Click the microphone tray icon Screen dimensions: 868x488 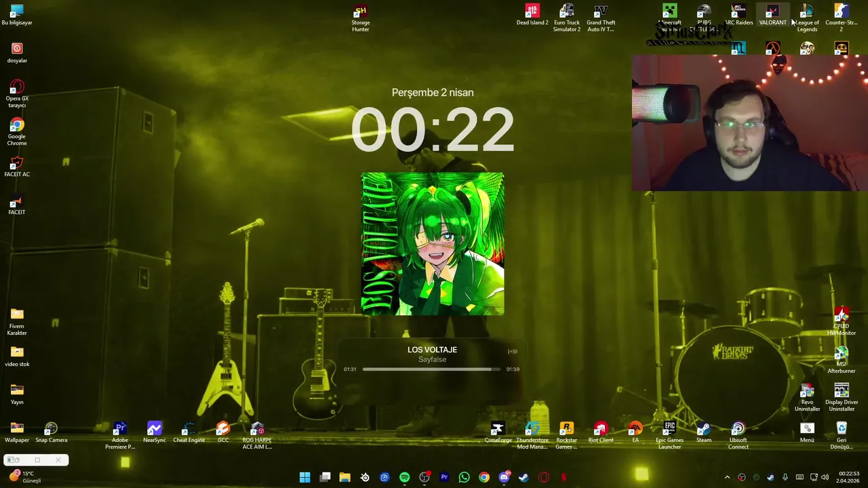tap(785, 477)
